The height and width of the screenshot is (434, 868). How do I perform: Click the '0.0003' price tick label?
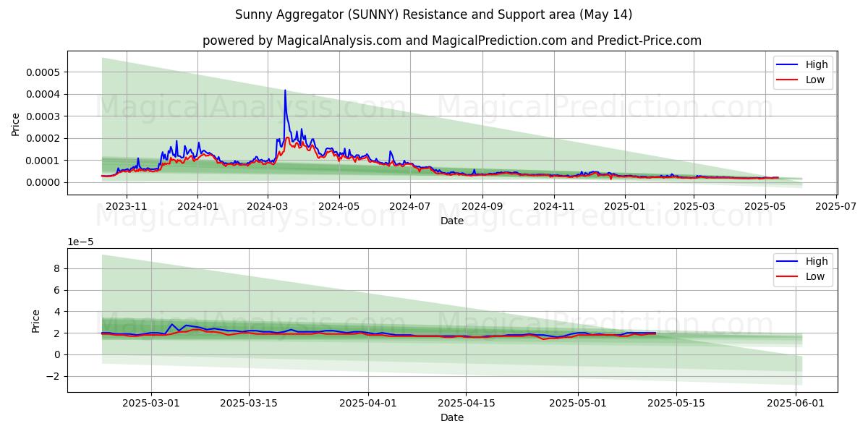43,116
